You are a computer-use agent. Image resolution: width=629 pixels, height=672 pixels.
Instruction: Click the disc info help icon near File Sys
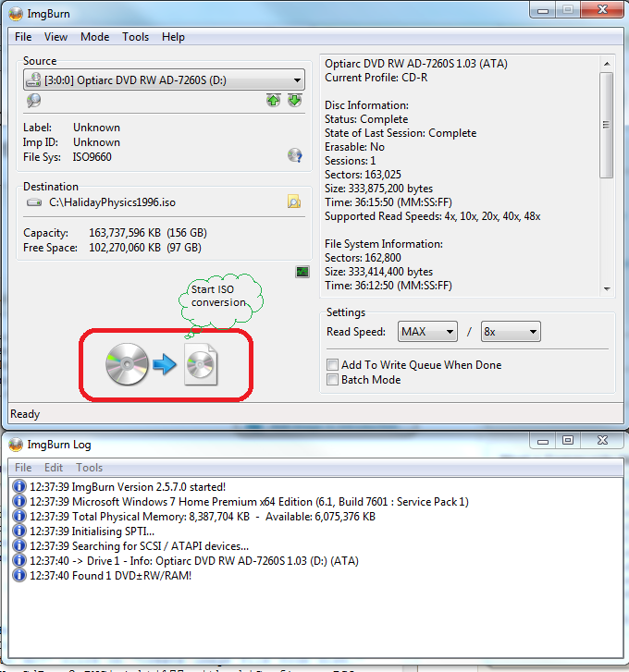(x=294, y=155)
